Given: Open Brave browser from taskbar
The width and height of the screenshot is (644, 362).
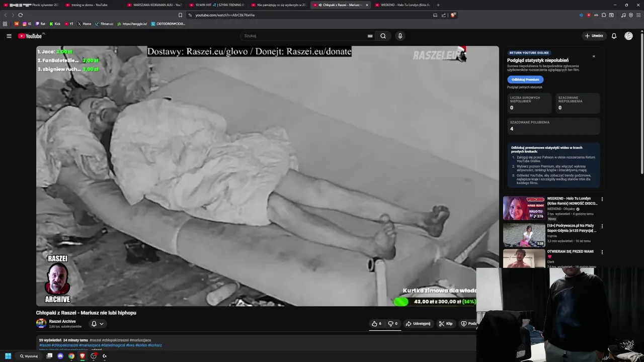Looking at the screenshot, I should (83, 356).
